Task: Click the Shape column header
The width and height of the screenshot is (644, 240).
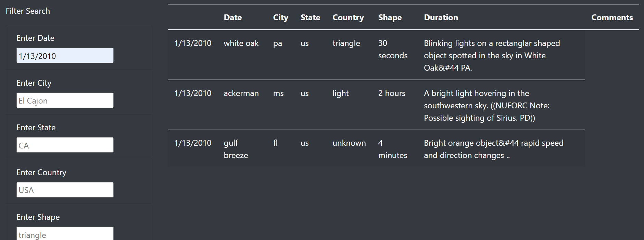Action: (x=390, y=17)
